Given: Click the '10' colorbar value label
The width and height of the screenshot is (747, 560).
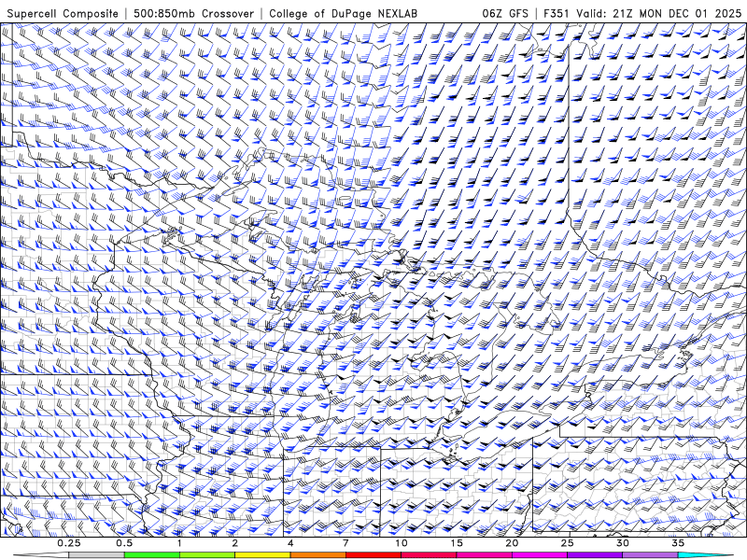Looking at the screenshot, I should (x=402, y=543).
